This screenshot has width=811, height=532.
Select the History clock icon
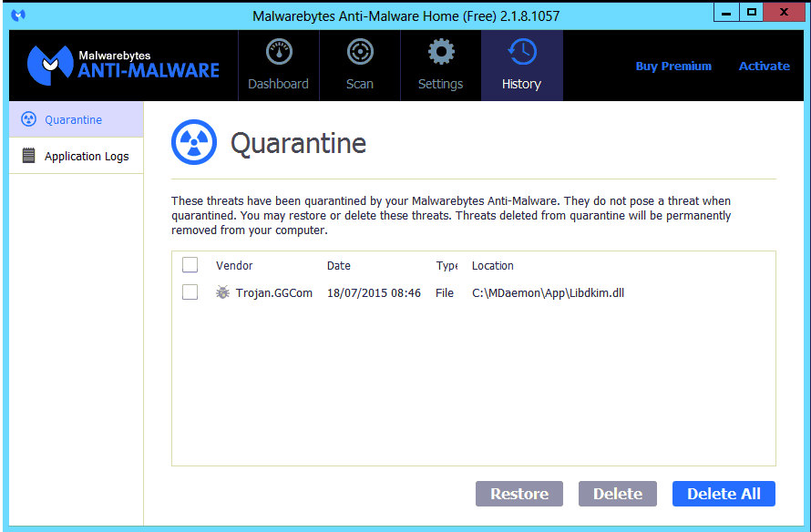521,53
